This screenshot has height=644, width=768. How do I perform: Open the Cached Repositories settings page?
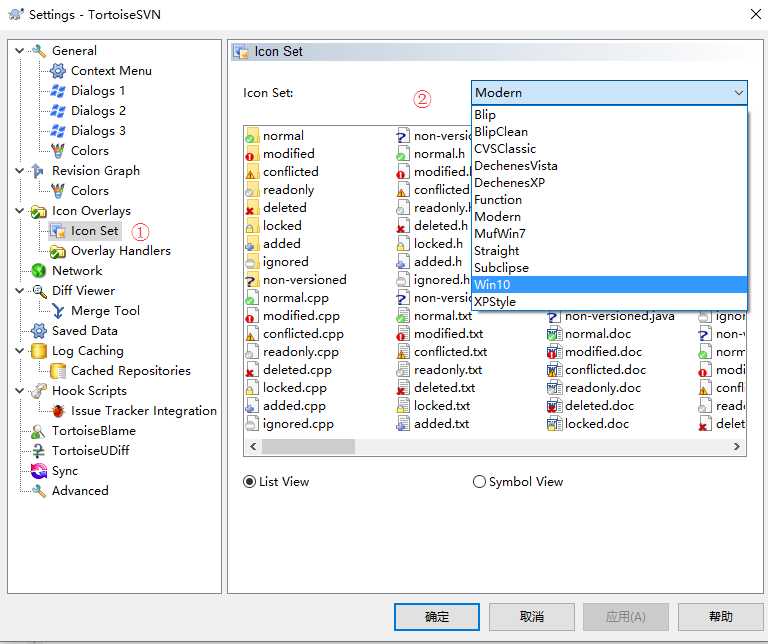point(131,371)
